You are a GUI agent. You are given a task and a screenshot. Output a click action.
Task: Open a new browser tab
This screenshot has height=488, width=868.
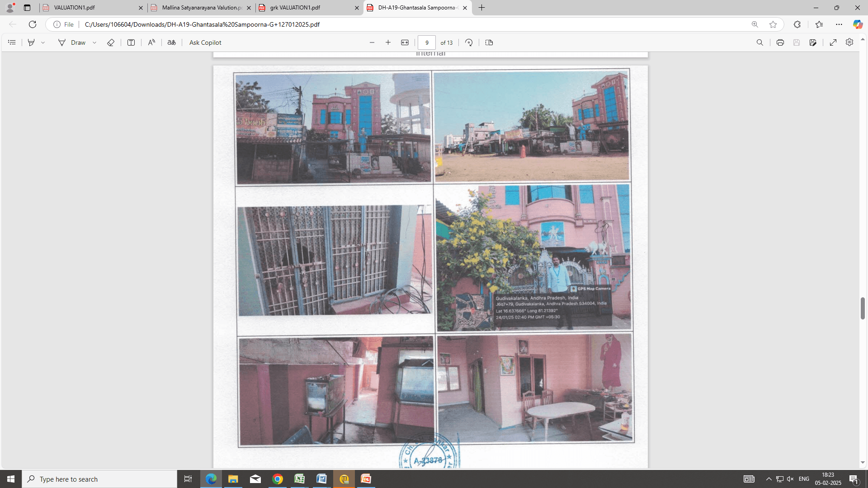coord(482,8)
